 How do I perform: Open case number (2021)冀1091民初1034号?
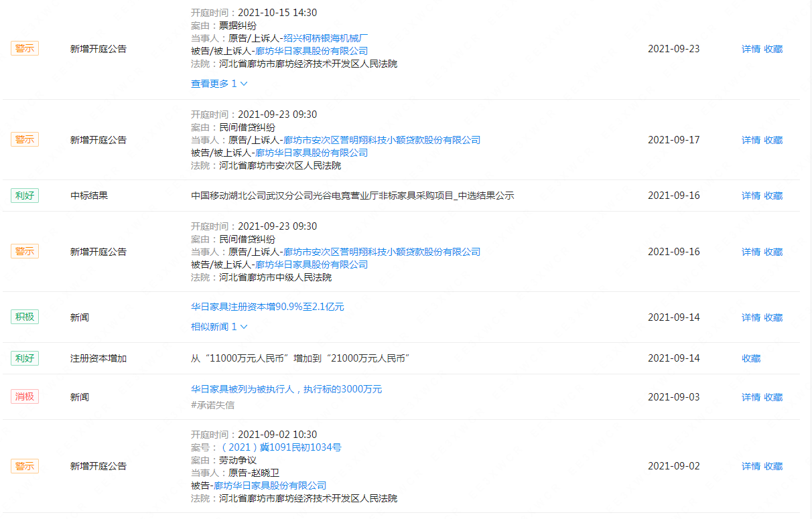click(x=281, y=447)
